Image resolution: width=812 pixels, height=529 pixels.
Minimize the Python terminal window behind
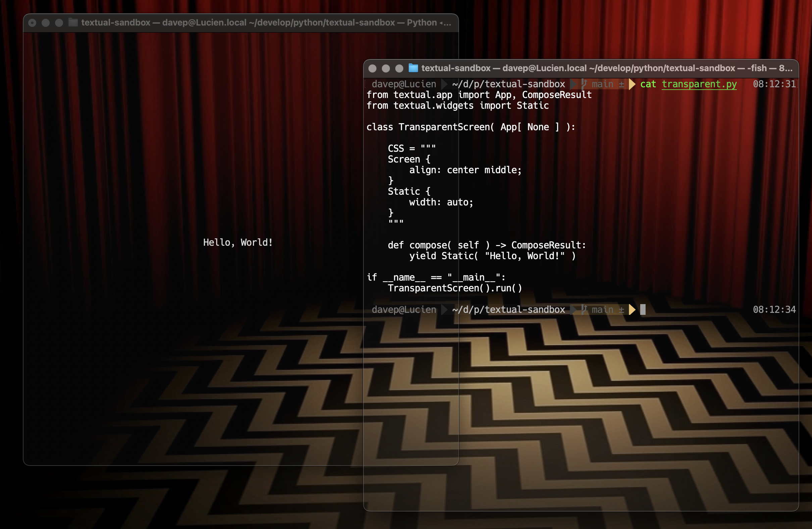pyautogui.click(x=45, y=23)
